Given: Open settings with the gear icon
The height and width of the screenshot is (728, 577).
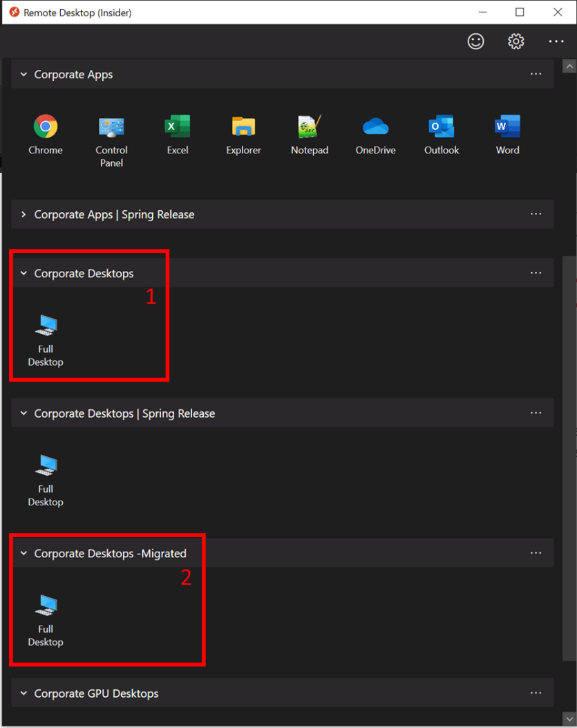Looking at the screenshot, I should tap(515, 41).
